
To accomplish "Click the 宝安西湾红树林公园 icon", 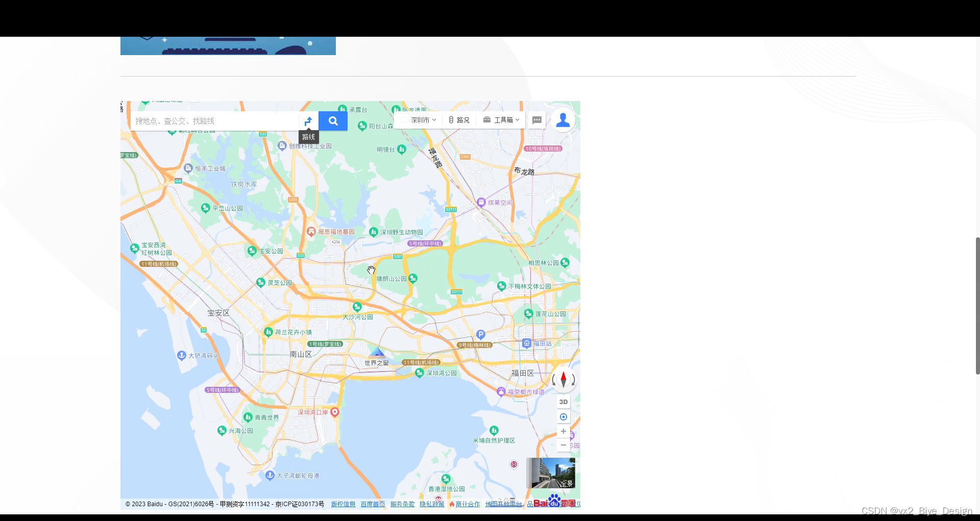I will (x=135, y=248).
